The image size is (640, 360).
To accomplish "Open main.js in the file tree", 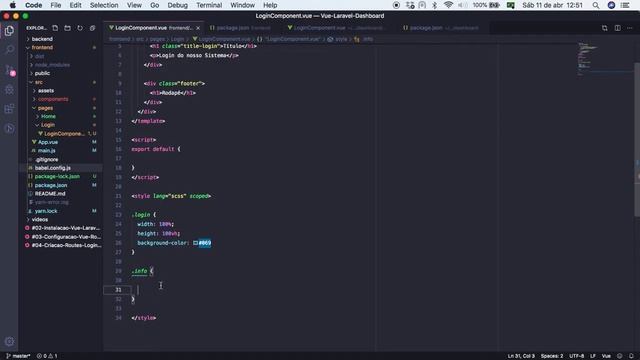I will click(x=47, y=151).
